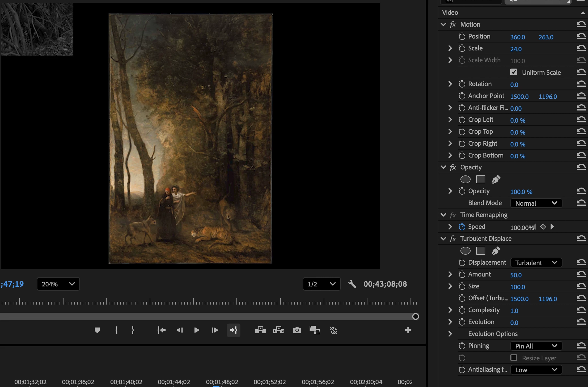Image resolution: width=588 pixels, height=387 pixels.
Task: Collapse the Motion effect section
Action: [443, 24]
